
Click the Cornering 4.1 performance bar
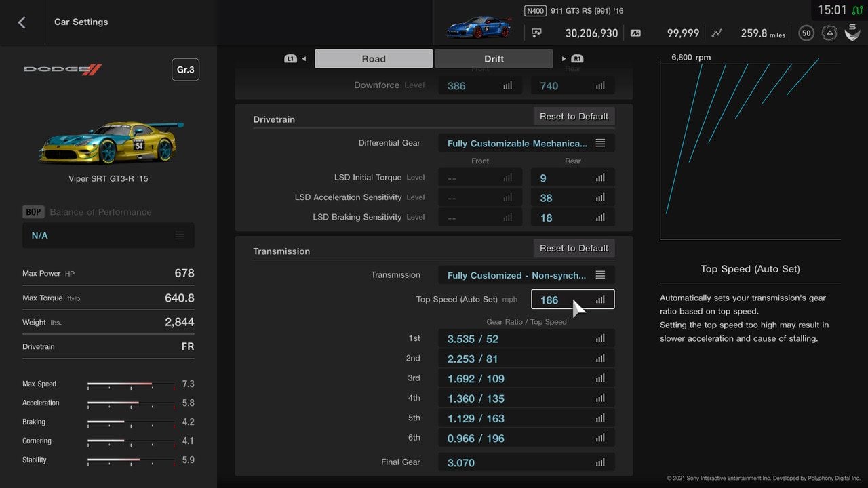(x=131, y=441)
